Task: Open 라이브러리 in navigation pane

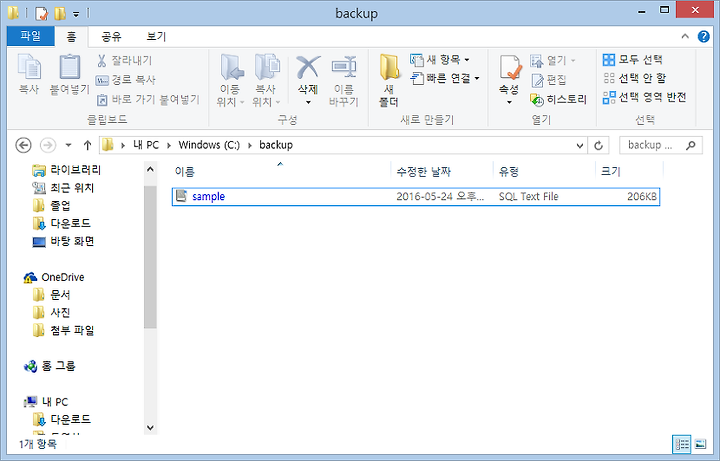Action: click(x=67, y=170)
